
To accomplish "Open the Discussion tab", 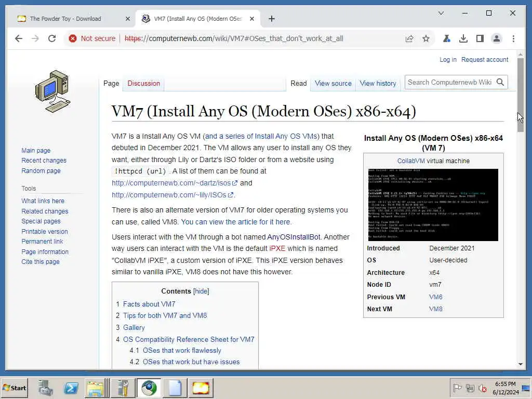I will (143, 84).
